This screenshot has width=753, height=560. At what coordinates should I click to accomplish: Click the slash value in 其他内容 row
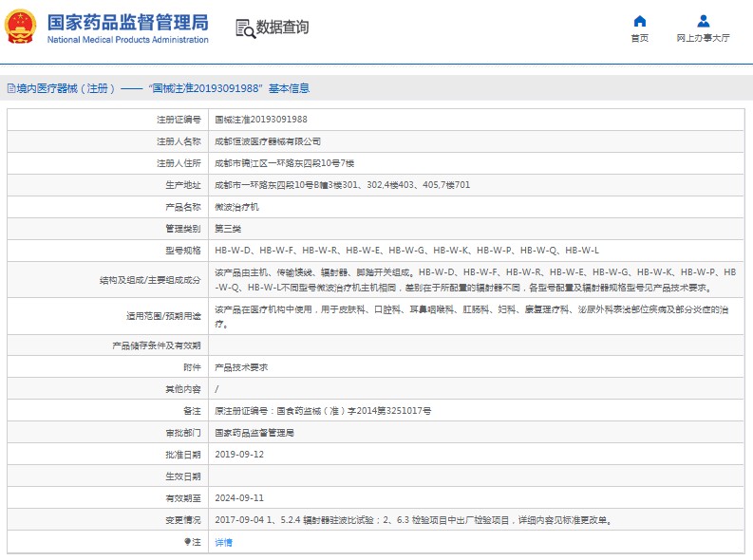pos(216,389)
